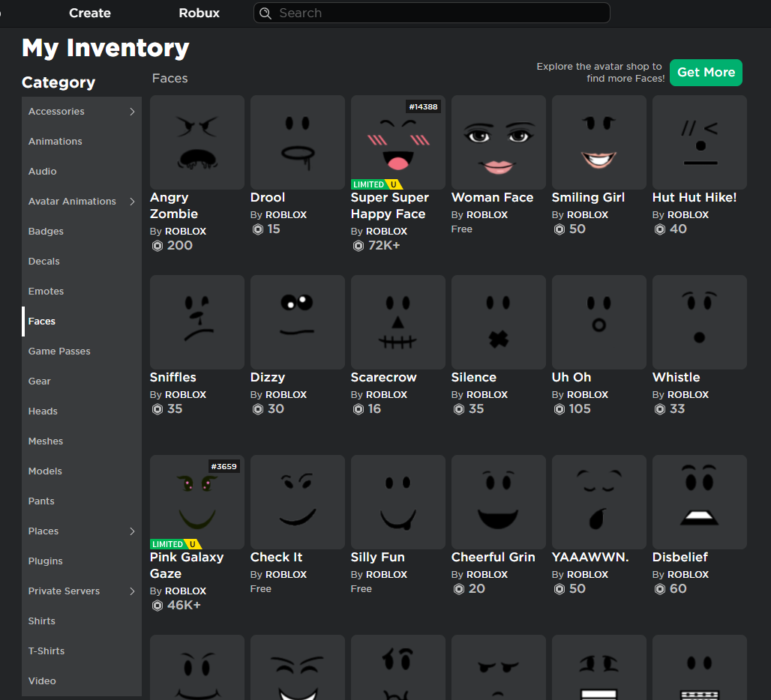Choose the Plugins category
771x700 pixels.
pyautogui.click(x=82, y=561)
